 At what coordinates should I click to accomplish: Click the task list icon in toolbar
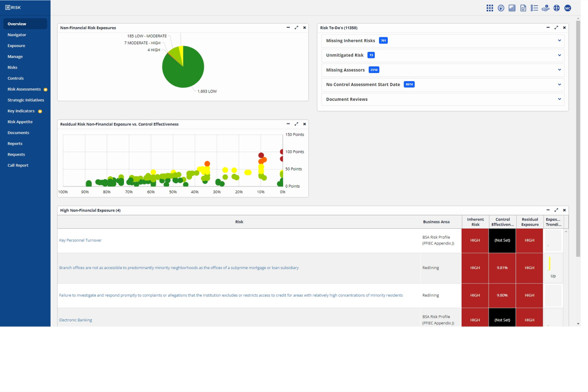(x=534, y=8)
